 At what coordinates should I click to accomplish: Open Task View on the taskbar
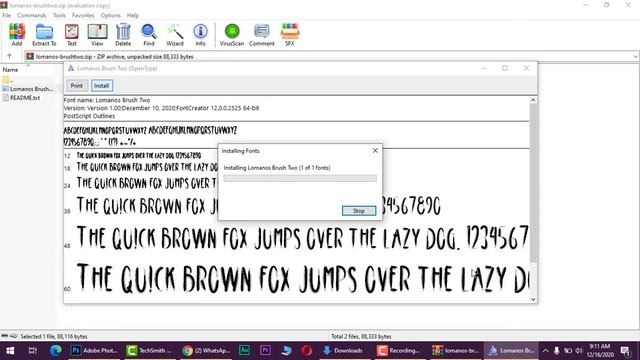tap(33, 351)
